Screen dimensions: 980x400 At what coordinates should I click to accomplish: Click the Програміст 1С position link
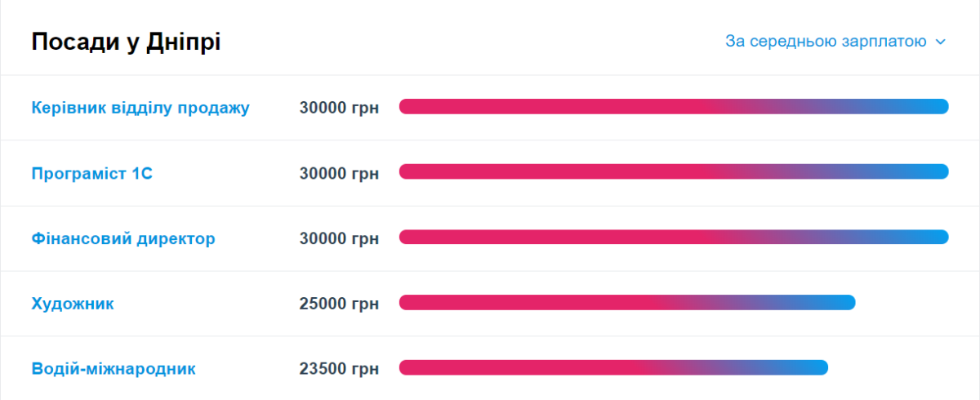point(92,173)
